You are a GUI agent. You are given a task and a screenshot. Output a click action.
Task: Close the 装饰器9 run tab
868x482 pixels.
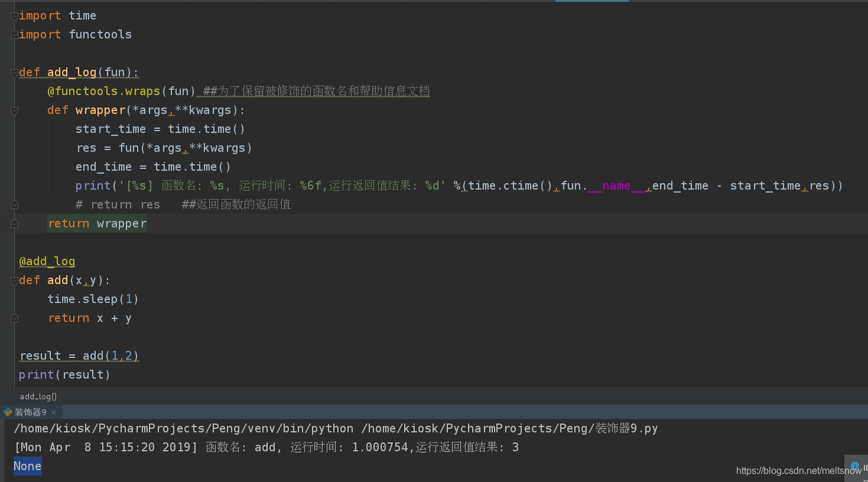pos(54,412)
